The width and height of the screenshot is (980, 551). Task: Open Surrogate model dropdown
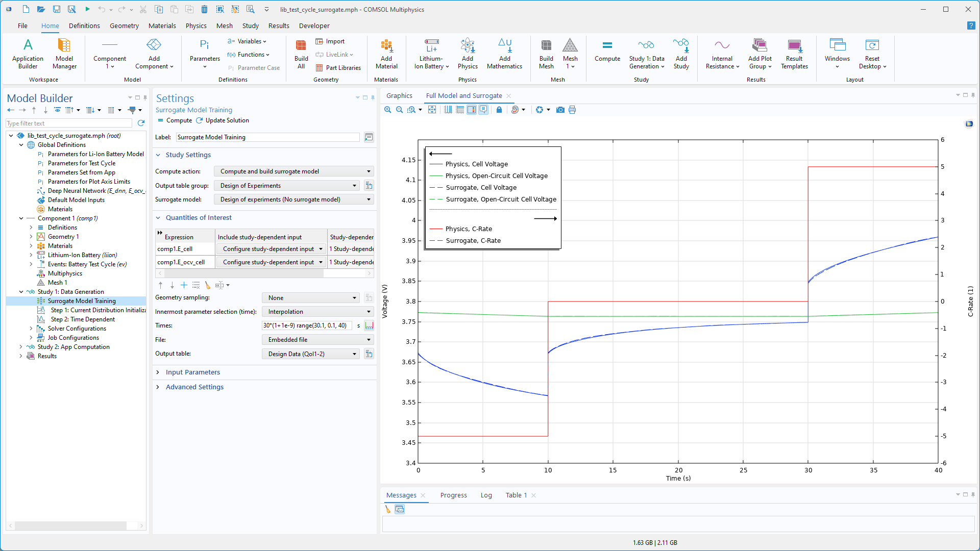pos(293,199)
